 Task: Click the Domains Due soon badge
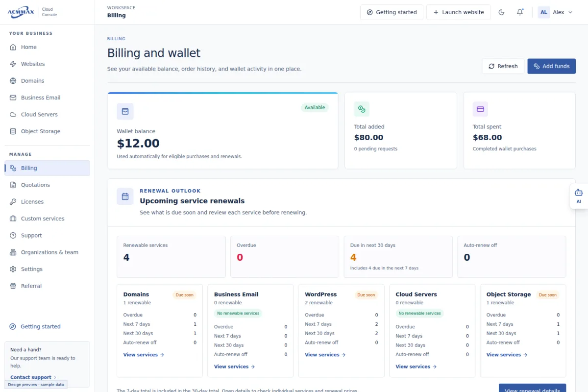[184, 295]
